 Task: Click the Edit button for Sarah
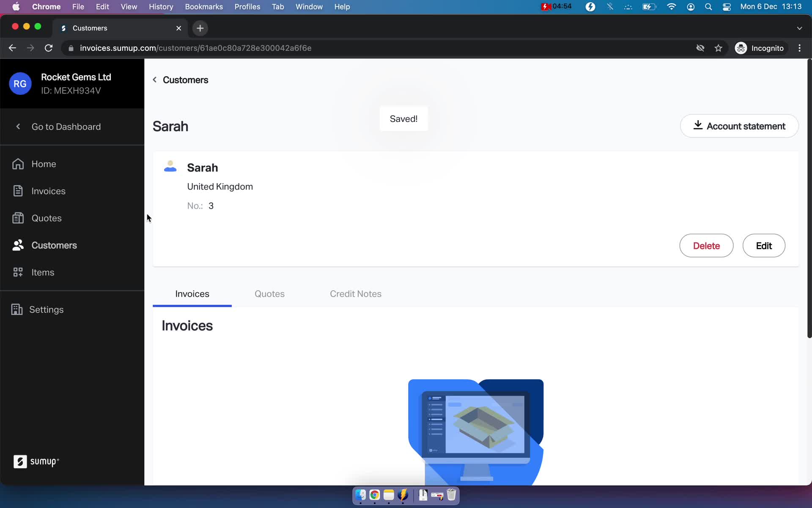pyautogui.click(x=763, y=245)
